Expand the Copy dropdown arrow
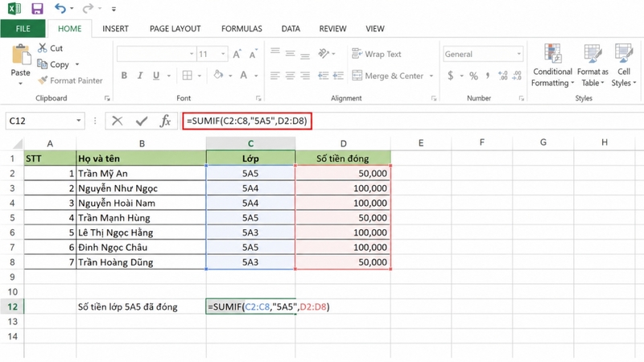The image size is (644, 362). point(76,64)
